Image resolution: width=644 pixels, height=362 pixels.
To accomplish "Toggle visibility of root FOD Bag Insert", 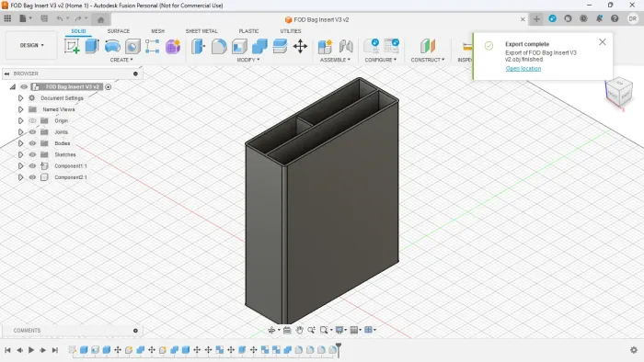I will click(x=24, y=87).
